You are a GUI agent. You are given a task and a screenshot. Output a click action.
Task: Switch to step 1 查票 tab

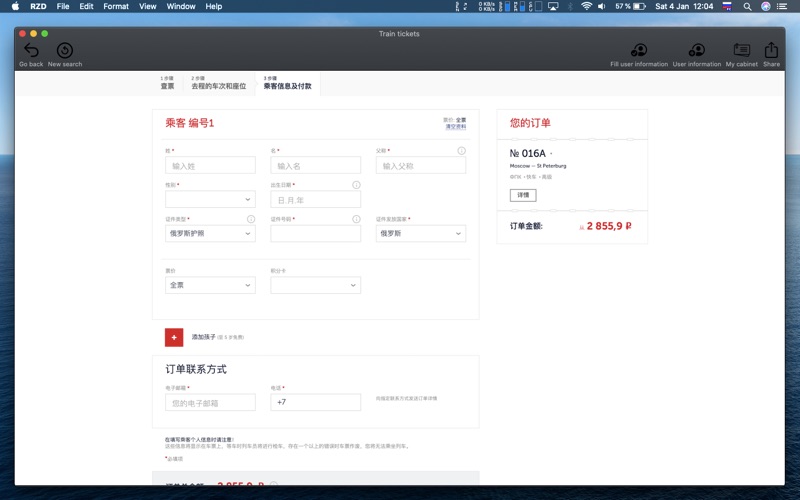[x=167, y=84]
